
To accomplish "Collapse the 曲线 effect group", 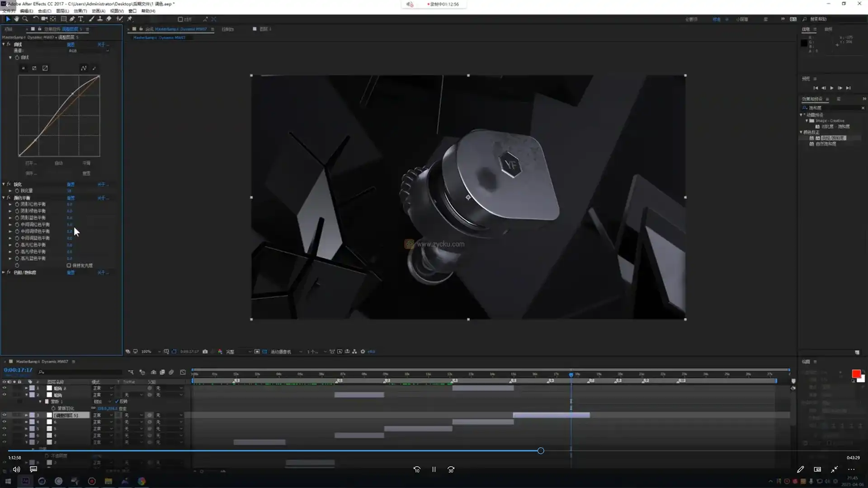I will (x=4, y=44).
